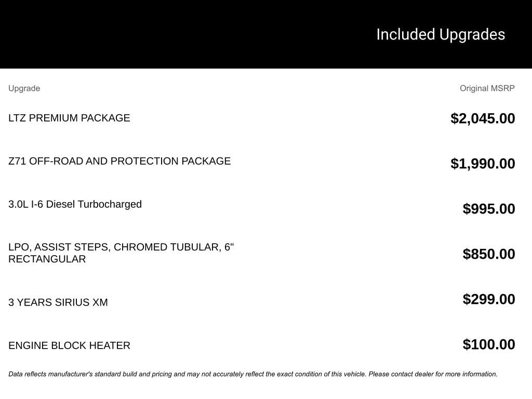532x399 pixels.
Task: Click the LPO, ASSIST STEPS, CHROMED TUBULAR line
Action: click(x=121, y=247)
